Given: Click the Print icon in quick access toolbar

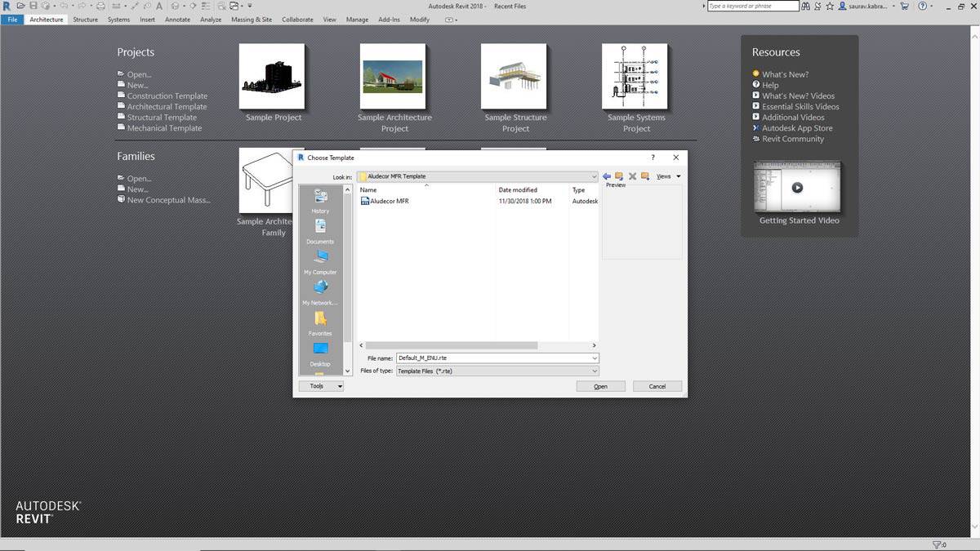Looking at the screenshot, I should point(100,6).
